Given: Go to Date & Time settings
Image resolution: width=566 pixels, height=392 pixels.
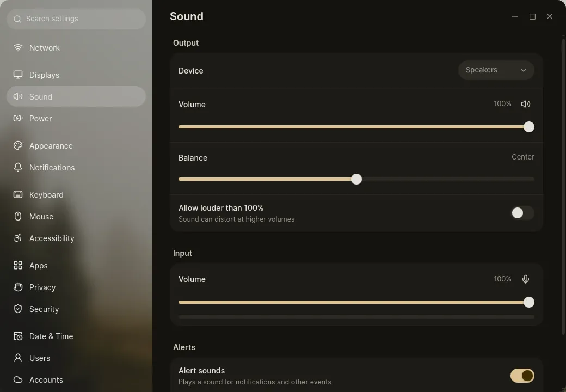Looking at the screenshot, I should [76, 336].
